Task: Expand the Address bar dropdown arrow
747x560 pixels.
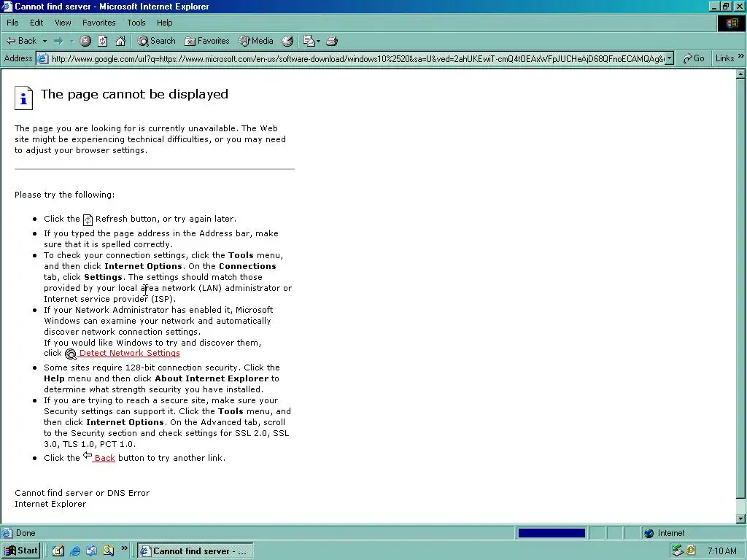Action: pyautogui.click(x=670, y=58)
